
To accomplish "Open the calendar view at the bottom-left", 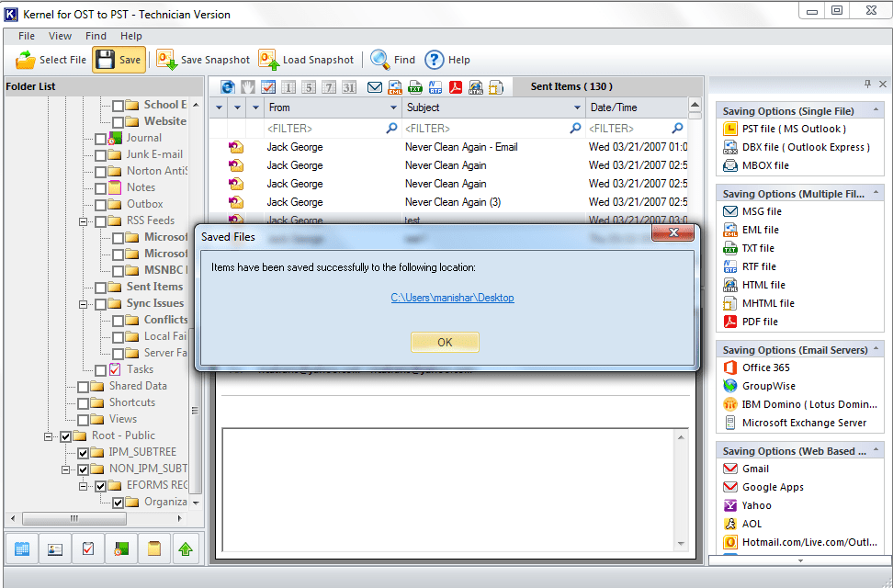I will pyautogui.click(x=22, y=548).
